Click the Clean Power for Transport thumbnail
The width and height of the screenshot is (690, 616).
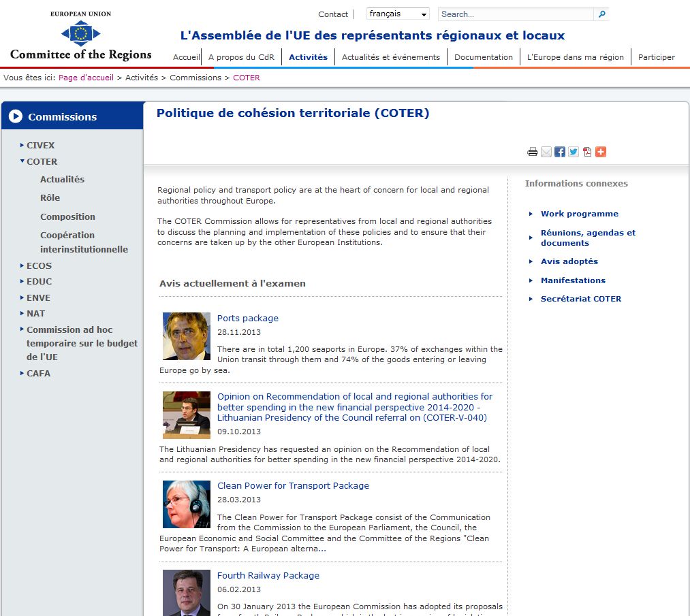tap(187, 504)
